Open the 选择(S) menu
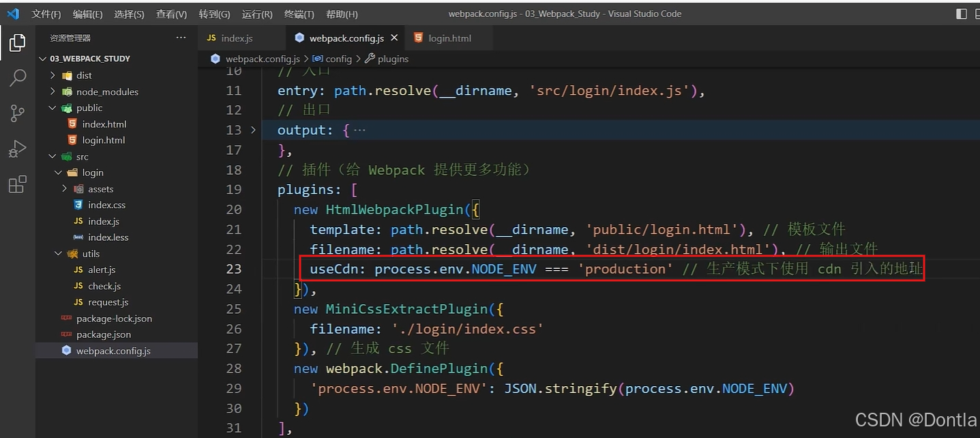Screen dimensions: 980x438 [x=129, y=14]
